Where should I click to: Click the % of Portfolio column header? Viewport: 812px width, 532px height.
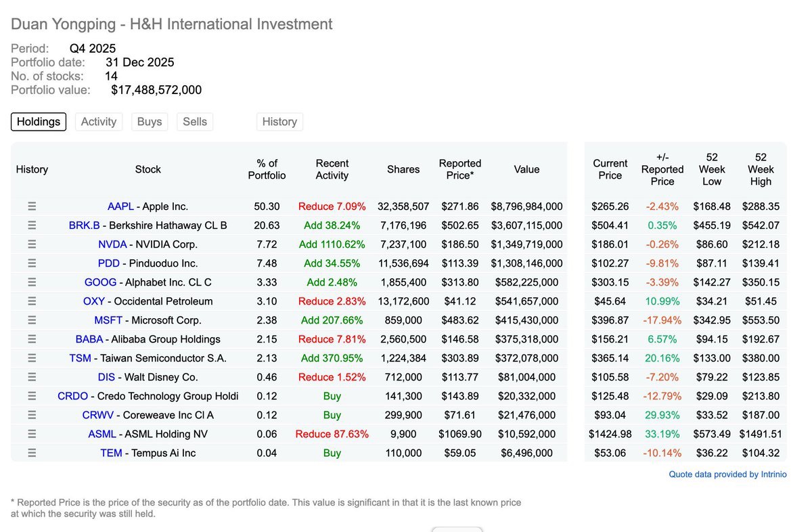tap(267, 169)
